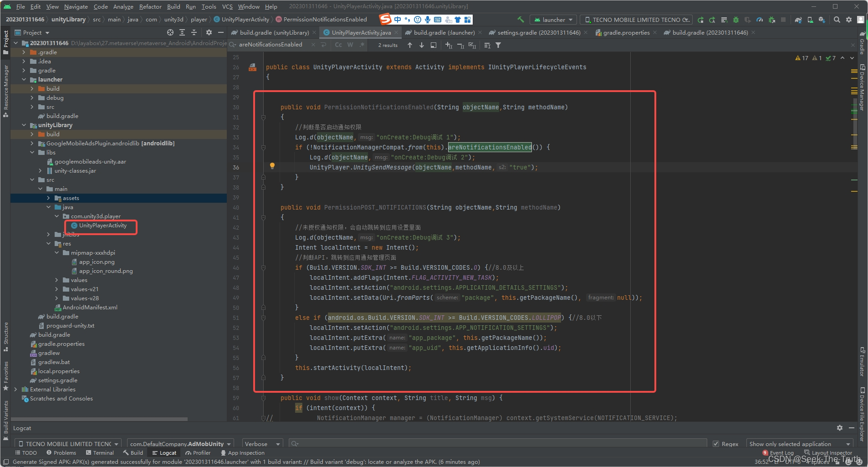Go to previous search occurrence arrow
The height and width of the screenshot is (467, 868).
[410, 45]
